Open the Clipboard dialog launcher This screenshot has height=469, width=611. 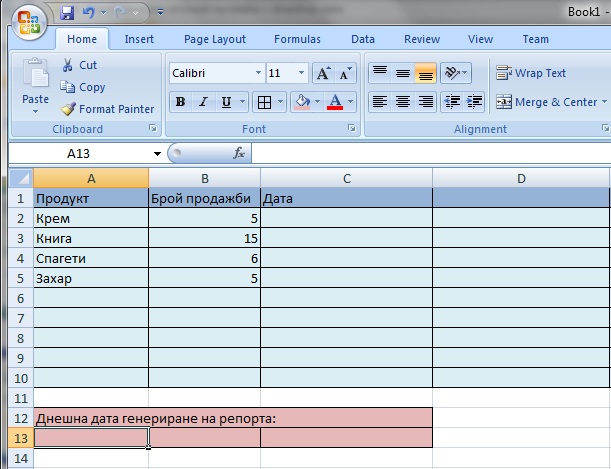pyautogui.click(x=153, y=128)
